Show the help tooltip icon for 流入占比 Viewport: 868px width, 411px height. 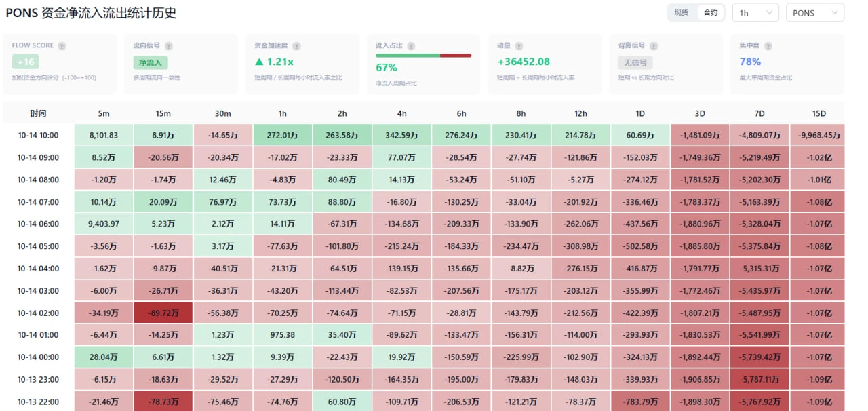point(411,46)
